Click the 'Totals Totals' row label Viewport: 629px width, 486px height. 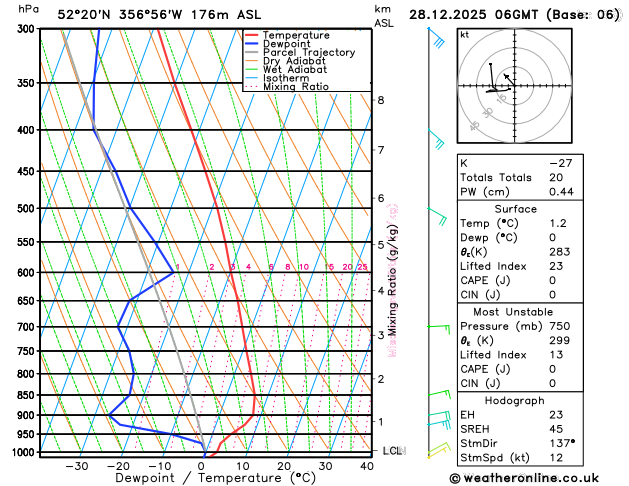coord(496,177)
